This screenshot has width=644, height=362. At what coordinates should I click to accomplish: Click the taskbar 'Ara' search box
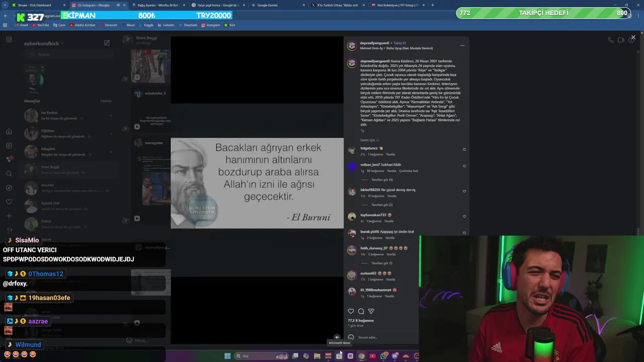(262, 356)
